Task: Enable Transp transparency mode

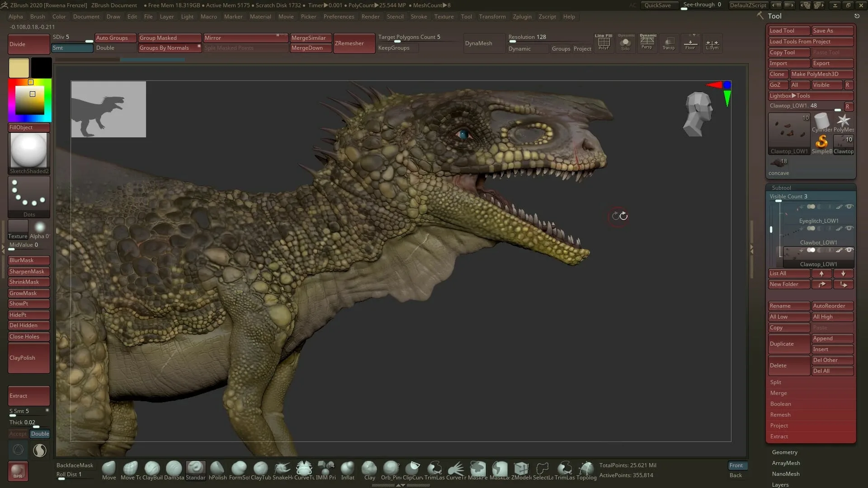Action: click(669, 43)
